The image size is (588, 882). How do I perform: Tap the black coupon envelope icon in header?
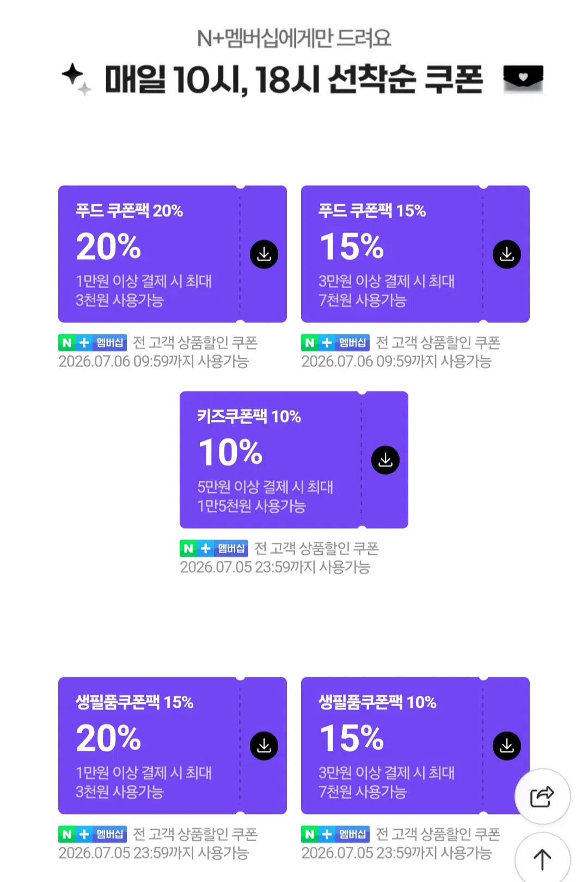pos(523,79)
